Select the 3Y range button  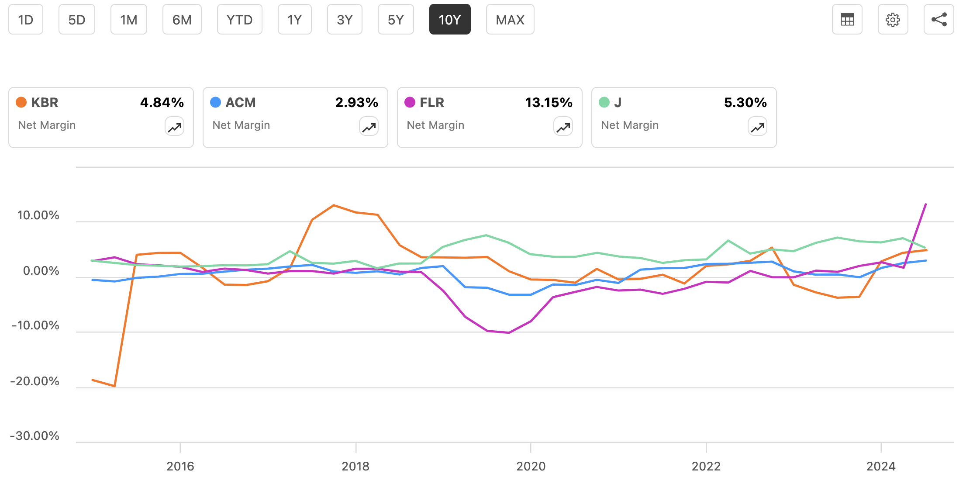(x=345, y=19)
